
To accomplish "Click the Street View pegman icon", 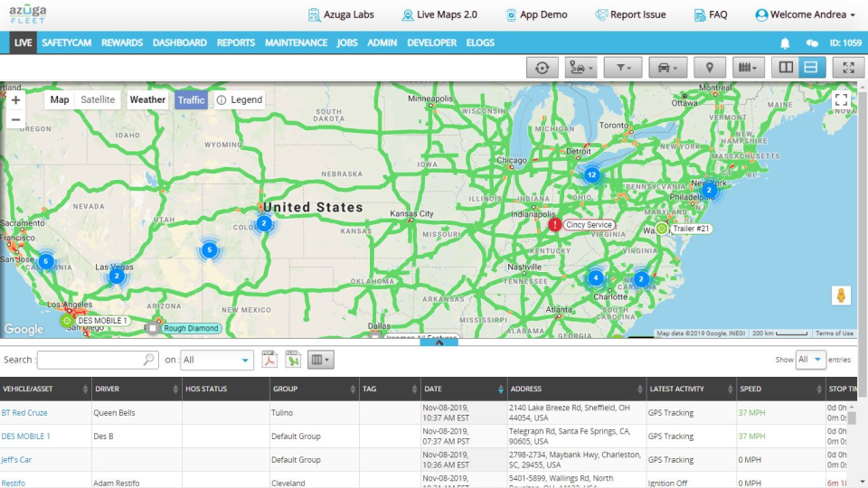I will tap(841, 296).
